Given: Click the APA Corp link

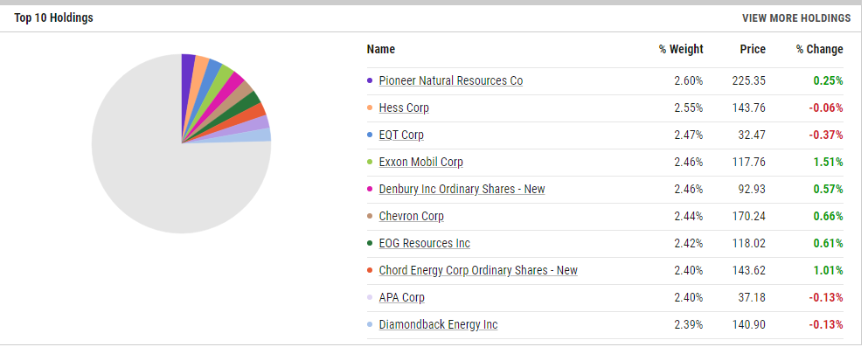Looking at the screenshot, I should 401,297.
